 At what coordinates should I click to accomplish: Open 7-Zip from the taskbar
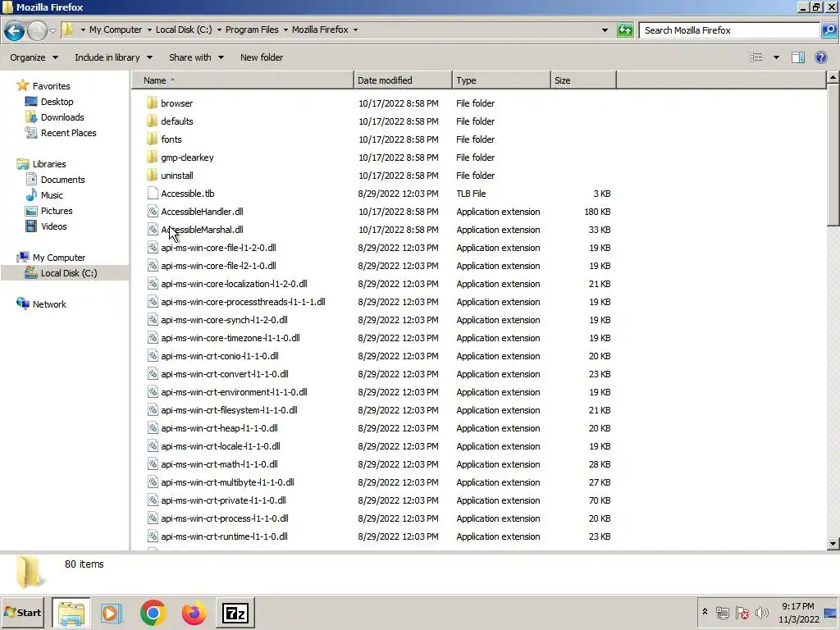(235, 612)
